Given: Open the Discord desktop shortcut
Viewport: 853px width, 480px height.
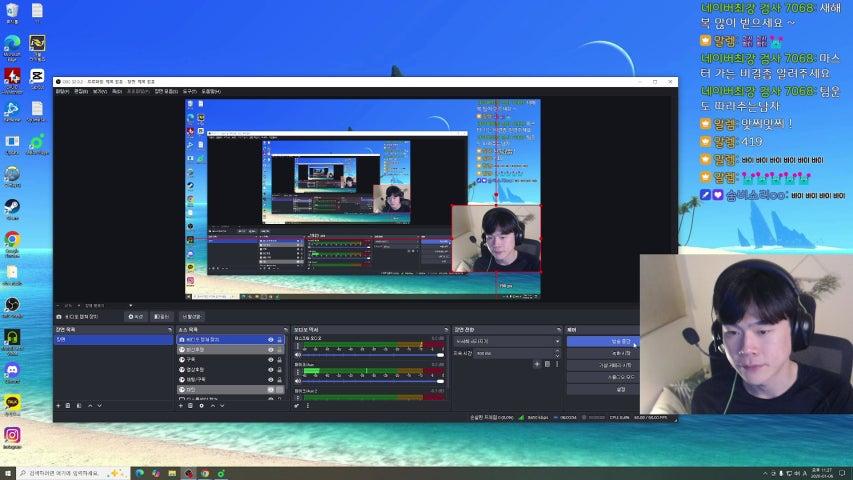Looking at the screenshot, I should tap(12, 370).
